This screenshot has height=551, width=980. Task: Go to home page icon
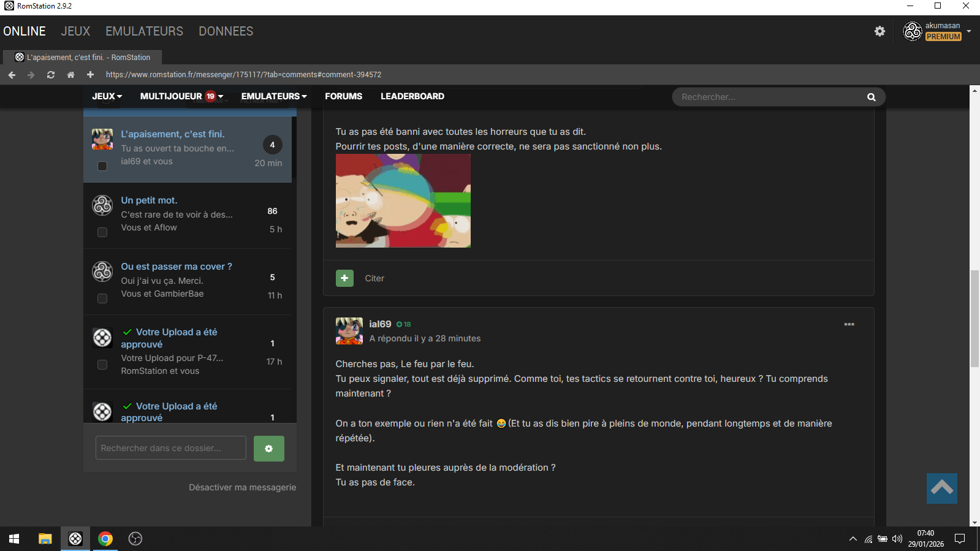70,75
